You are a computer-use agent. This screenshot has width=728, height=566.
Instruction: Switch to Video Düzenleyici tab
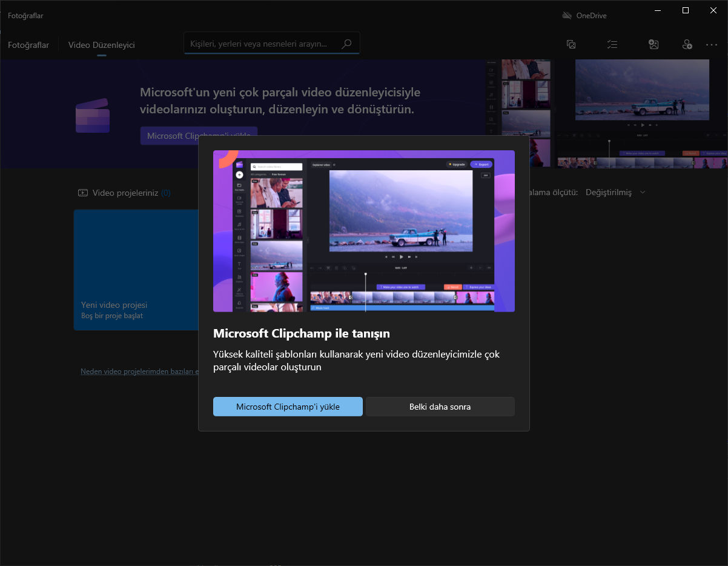[102, 45]
